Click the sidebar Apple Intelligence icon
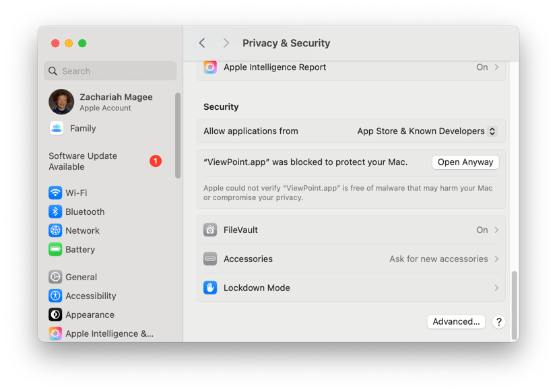 tap(55, 333)
